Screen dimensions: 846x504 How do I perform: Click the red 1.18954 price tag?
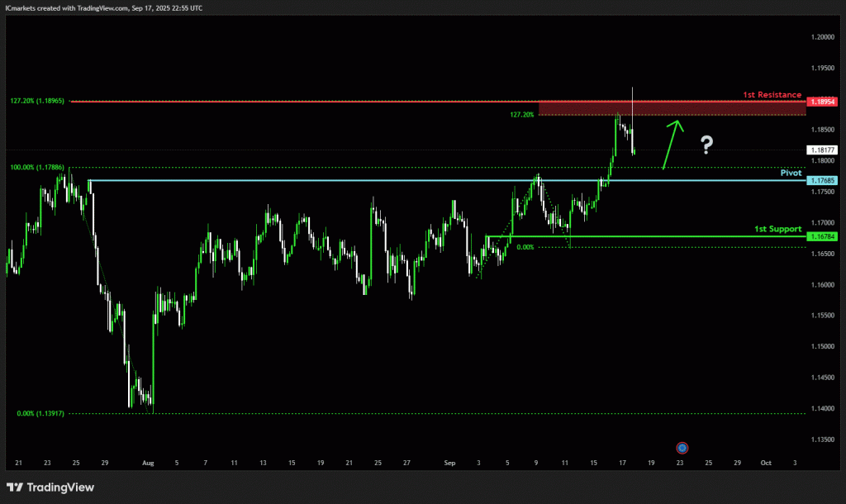[x=822, y=102]
